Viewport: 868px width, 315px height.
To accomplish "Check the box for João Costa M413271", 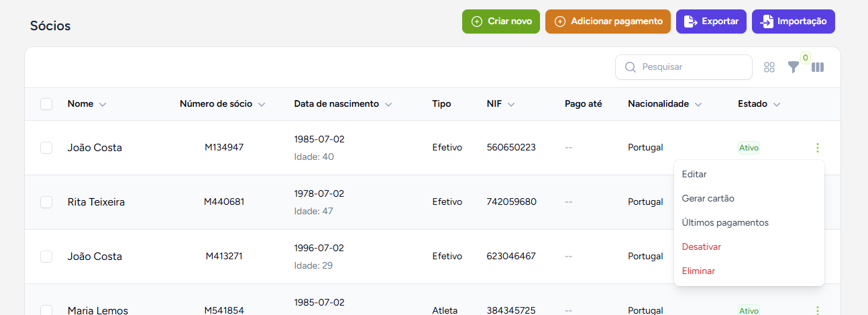I will 46,257.
